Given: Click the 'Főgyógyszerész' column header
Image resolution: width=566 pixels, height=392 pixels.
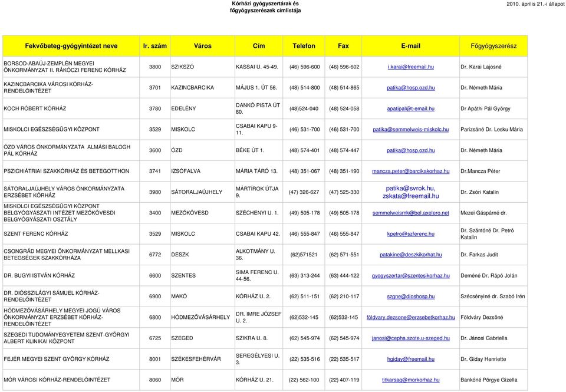Looking at the screenshot, I should [493, 46].
